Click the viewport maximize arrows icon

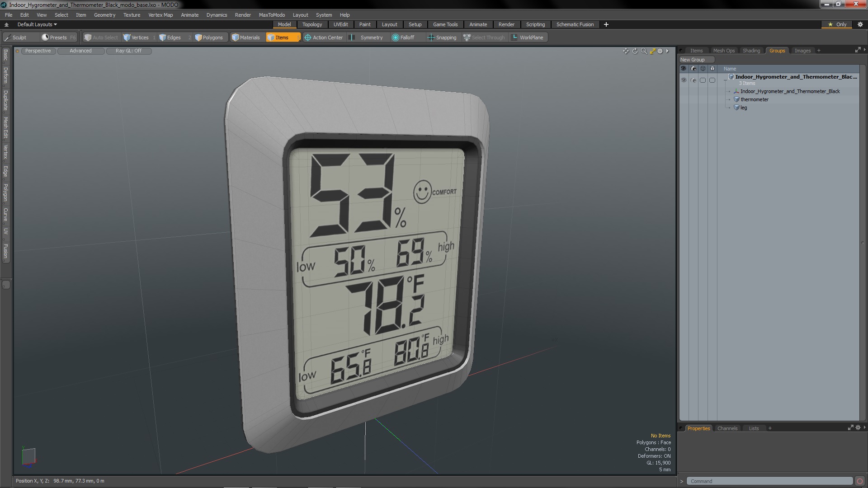pos(652,51)
